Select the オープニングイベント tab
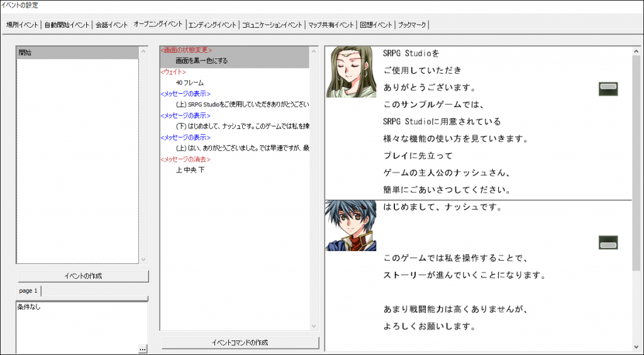Screen dimensions: 644x355 (x=158, y=25)
